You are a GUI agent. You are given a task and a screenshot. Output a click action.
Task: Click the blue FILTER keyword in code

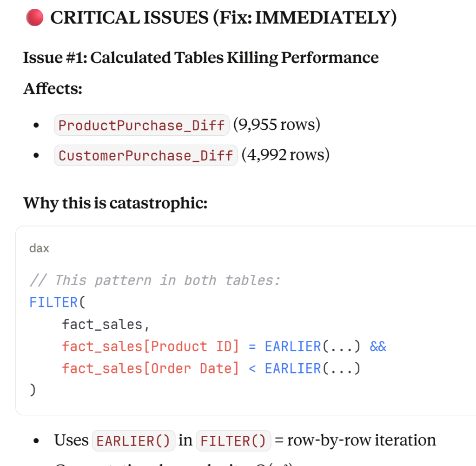click(53, 302)
